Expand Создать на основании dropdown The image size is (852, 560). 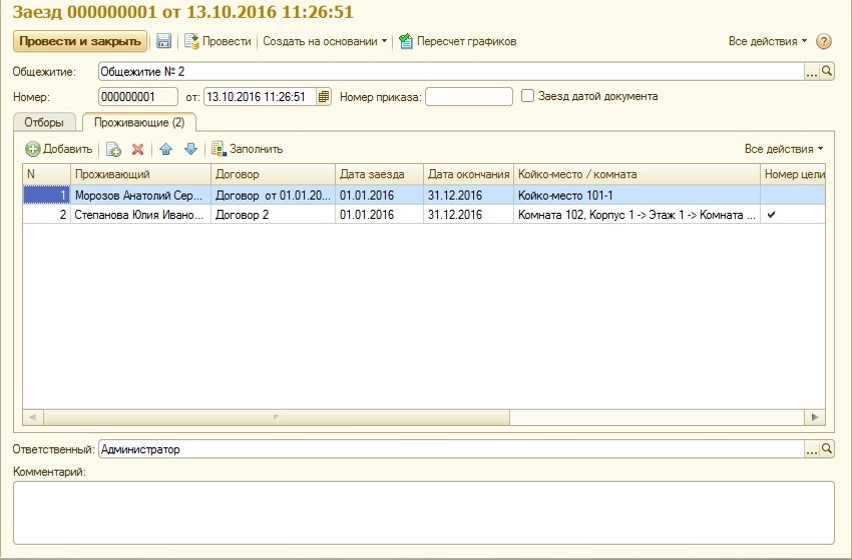[325, 41]
